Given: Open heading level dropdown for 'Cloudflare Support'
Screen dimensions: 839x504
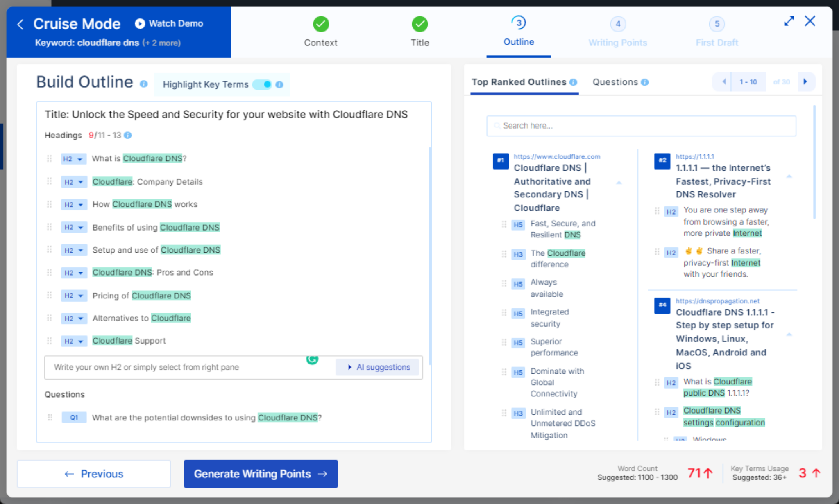Looking at the screenshot, I should coord(74,341).
